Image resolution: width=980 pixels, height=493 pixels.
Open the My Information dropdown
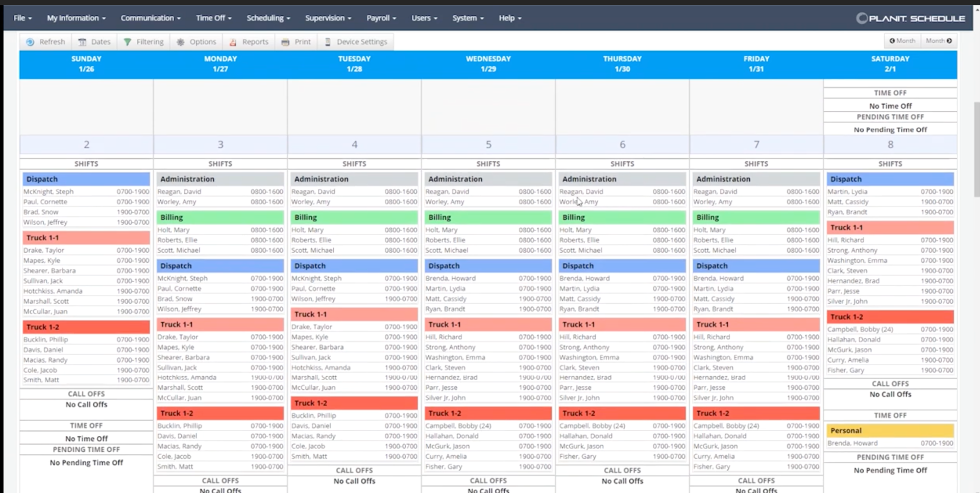76,18
